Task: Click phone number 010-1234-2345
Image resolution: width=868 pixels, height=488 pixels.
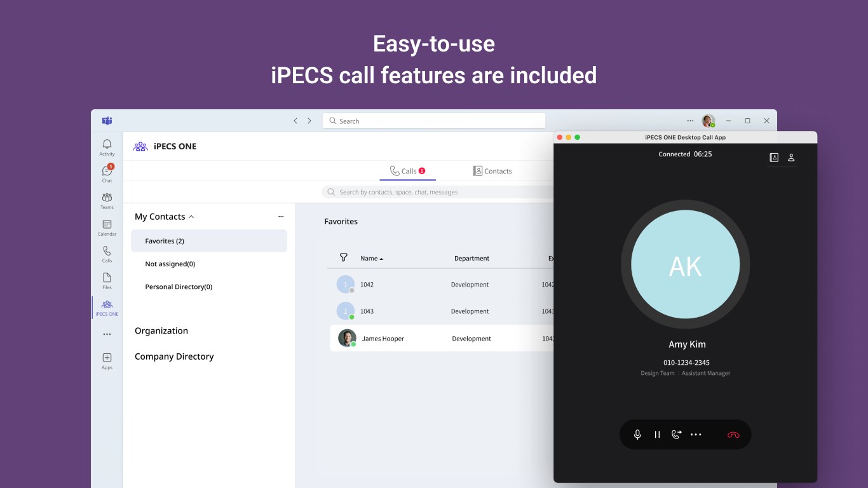Action: coord(686,363)
